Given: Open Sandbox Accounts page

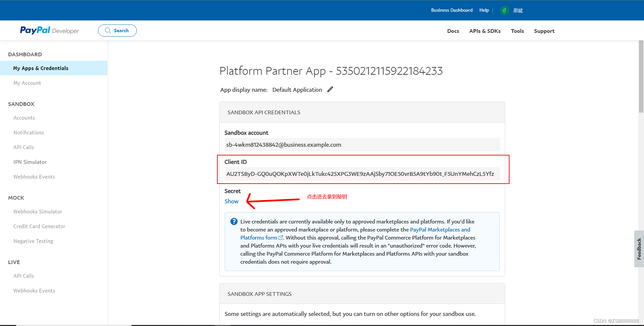Looking at the screenshot, I should tap(24, 118).
